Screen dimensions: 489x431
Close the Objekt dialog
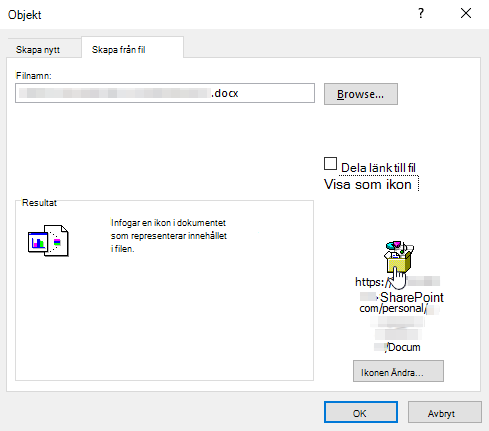(466, 14)
